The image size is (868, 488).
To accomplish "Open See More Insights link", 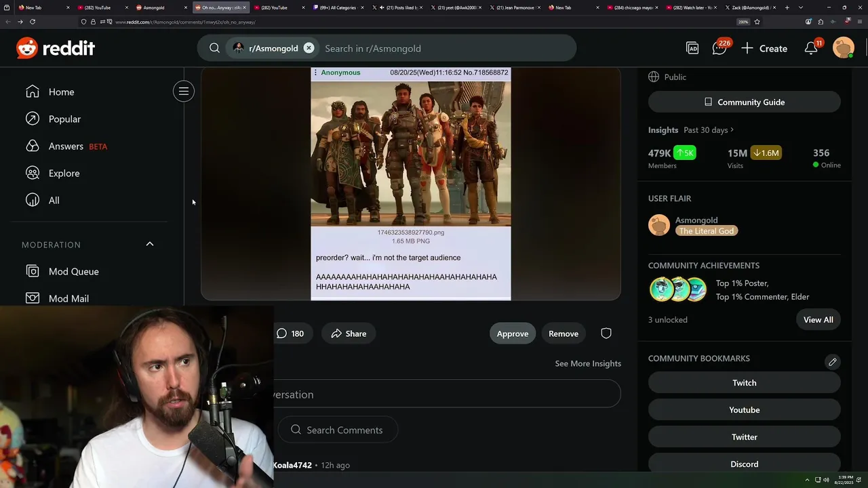I will (588, 363).
